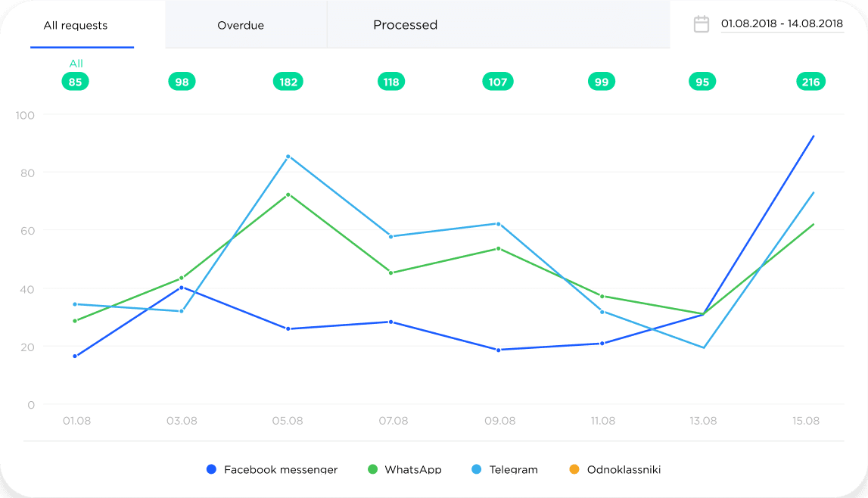The width and height of the screenshot is (868, 498).
Task: Open the 118 badge details
Action: (391, 81)
